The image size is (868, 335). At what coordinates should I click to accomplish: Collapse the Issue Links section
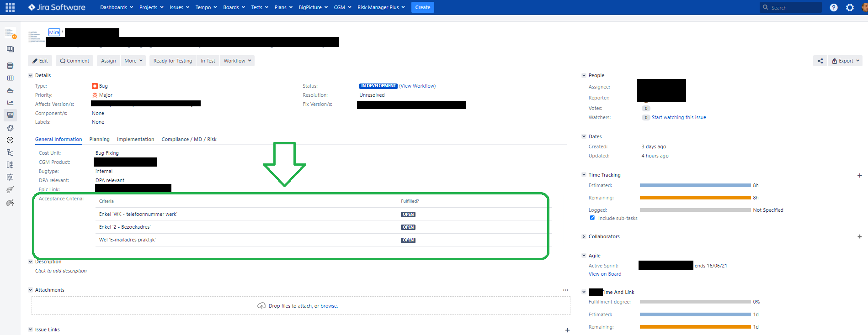pos(31,330)
